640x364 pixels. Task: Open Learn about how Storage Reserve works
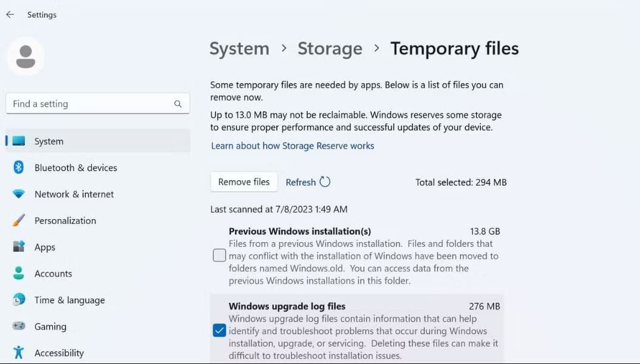[292, 146]
